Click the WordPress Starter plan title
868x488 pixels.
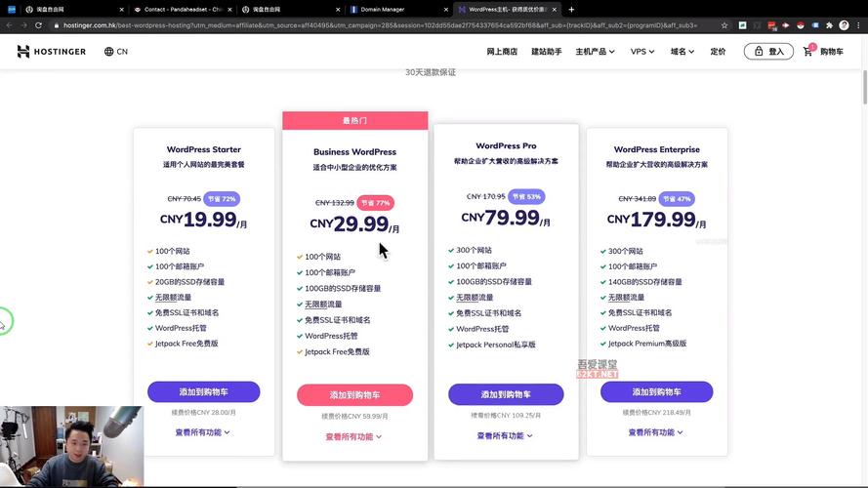click(204, 149)
